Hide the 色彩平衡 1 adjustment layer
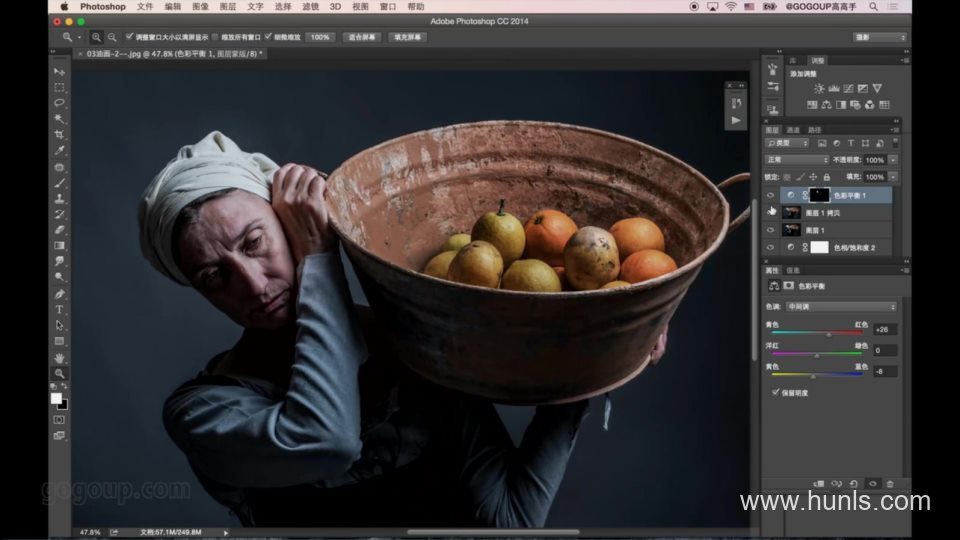The width and height of the screenshot is (960, 540). tap(770, 195)
